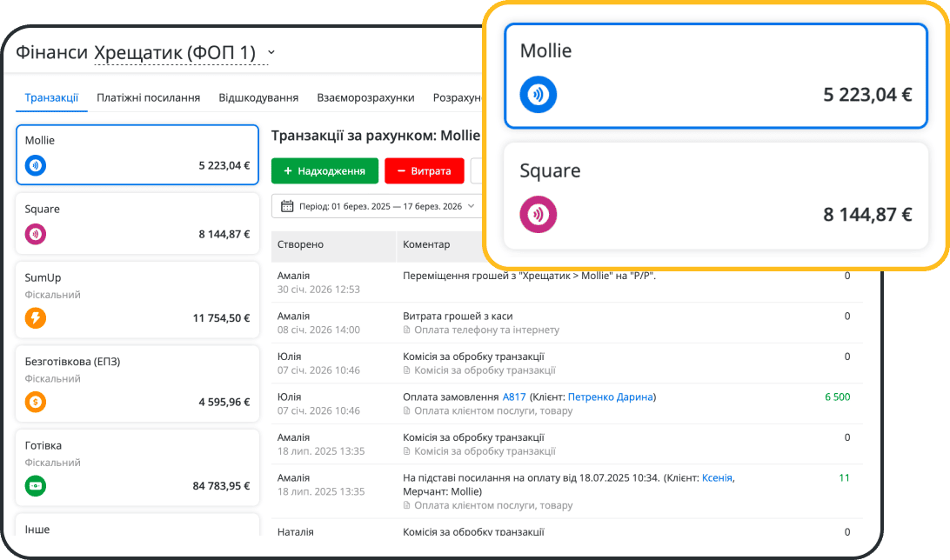
Task: Open order link A817
Action: pos(514,397)
